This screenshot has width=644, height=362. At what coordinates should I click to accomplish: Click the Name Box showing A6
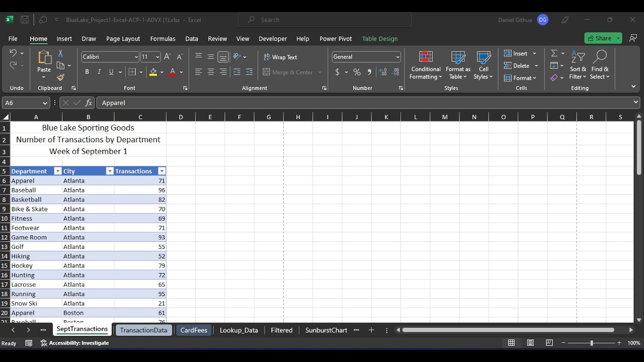pyautogui.click(x=25, y=103)
